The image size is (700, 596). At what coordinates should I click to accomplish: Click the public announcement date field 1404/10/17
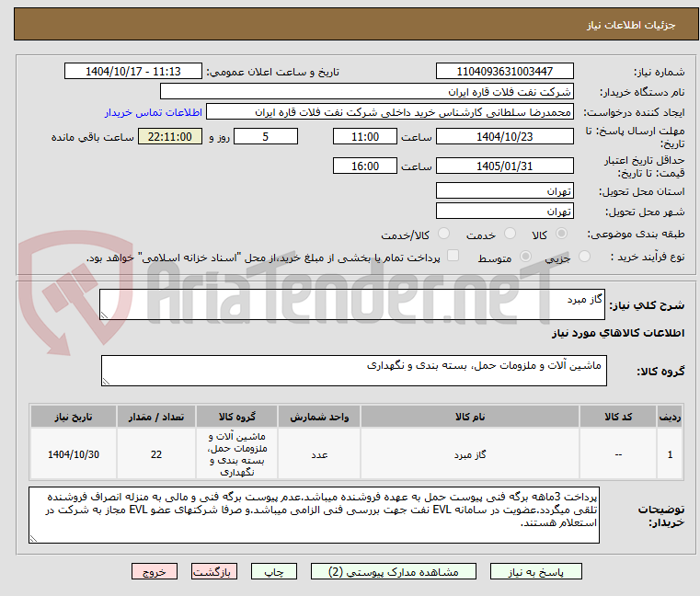pyautogui.click(x=133, y=72)
